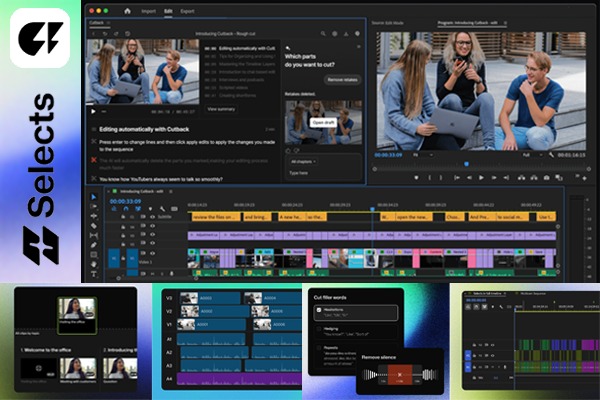Click the Lift button in Program monitor
This screenshot has height=400, width=600.
pos(521,178)
